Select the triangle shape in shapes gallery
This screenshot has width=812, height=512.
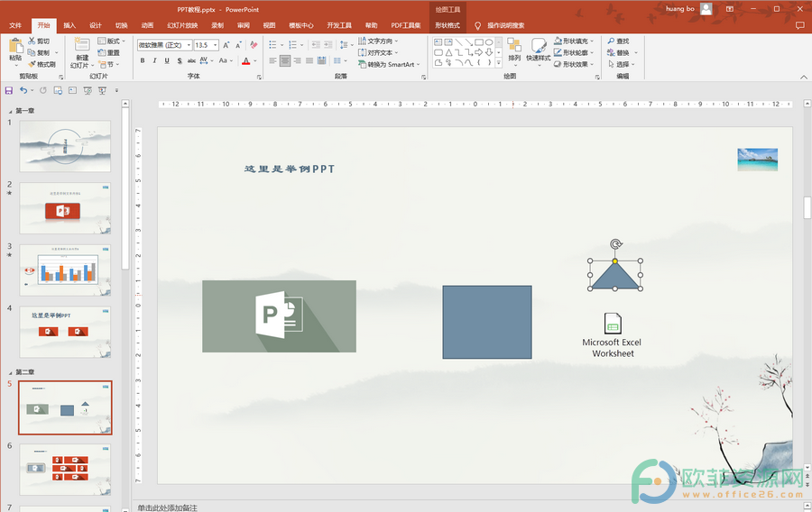pos(448,52)
